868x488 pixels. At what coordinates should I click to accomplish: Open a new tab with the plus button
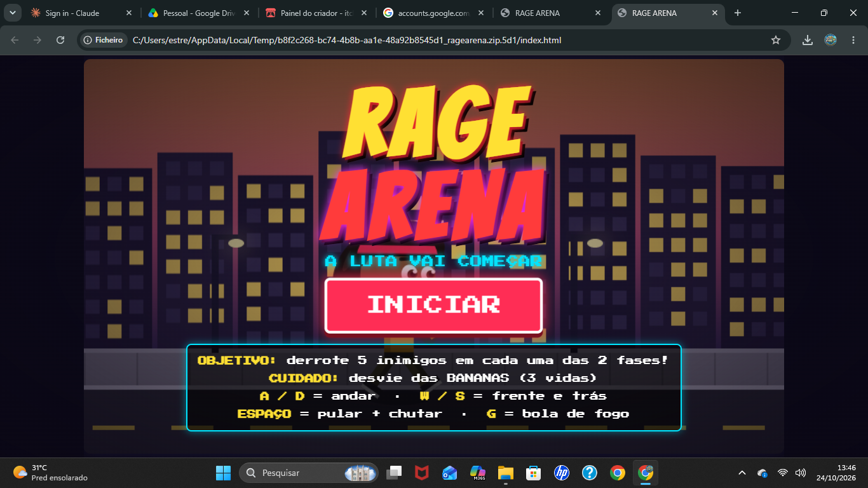coord(738,13)
